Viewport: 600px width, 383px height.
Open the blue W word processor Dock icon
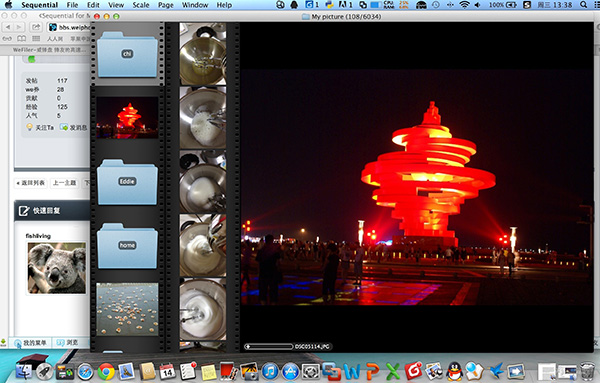click(x=352, y=372)
